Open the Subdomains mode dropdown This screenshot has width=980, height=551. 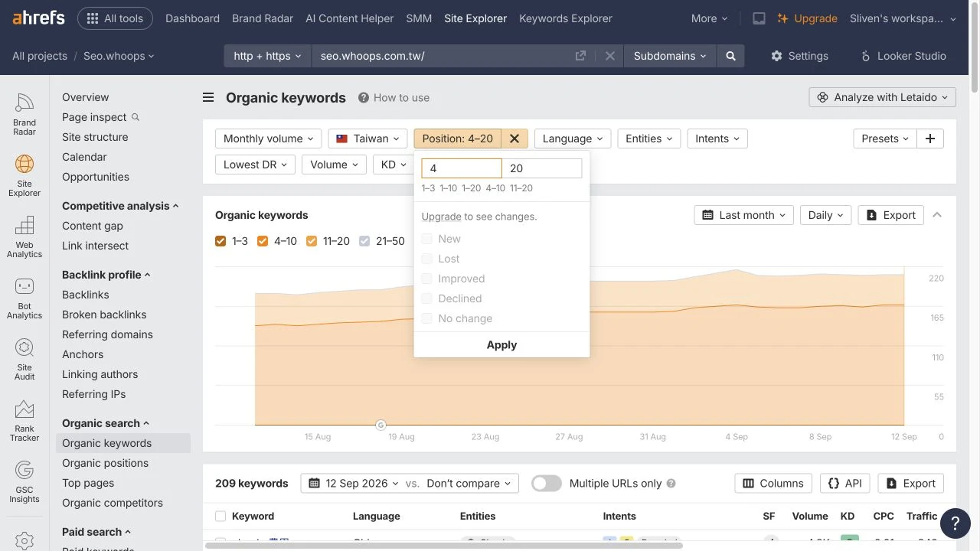point(671,56)
